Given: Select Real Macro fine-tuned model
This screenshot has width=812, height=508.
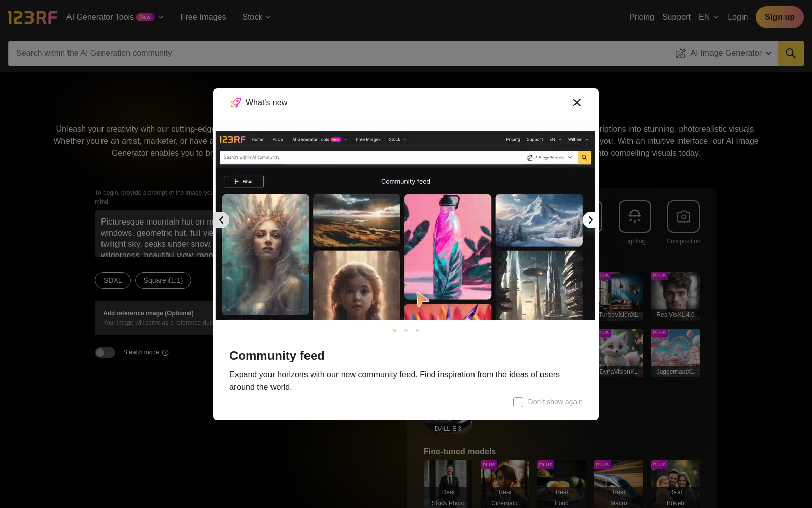Looking at the screenshot, I should pos(619,484).
